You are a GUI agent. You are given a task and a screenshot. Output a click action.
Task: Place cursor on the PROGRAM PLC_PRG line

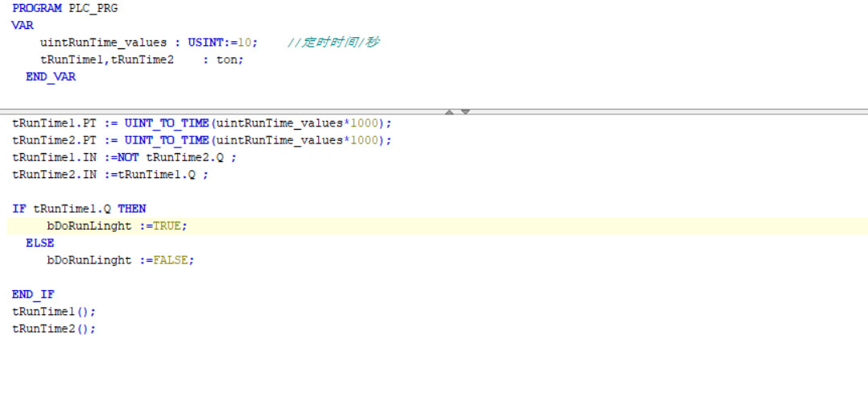(x=64, y=8)
